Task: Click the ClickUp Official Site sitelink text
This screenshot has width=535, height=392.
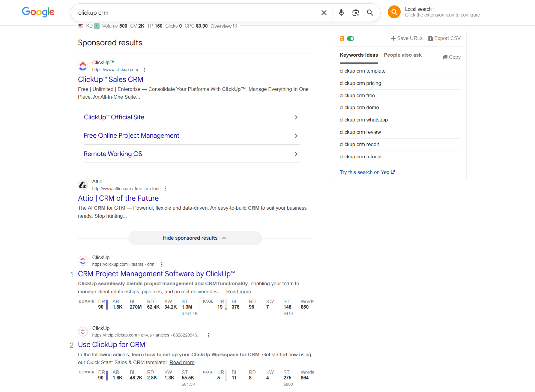Action: 114,117
